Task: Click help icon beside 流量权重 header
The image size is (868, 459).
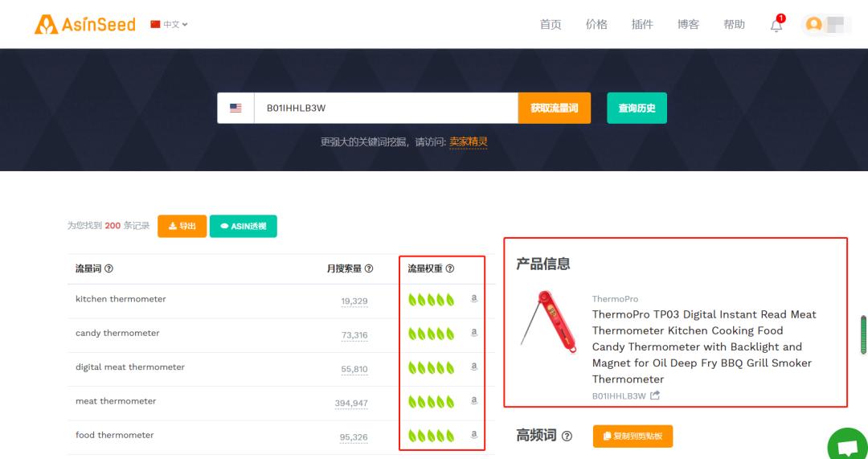Action: pos(450,268)
